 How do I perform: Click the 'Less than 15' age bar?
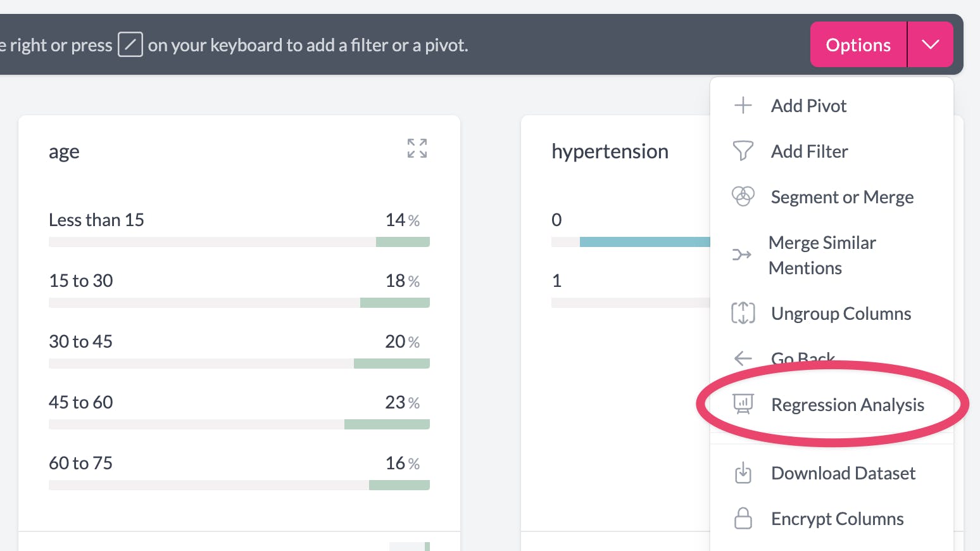[239, 242]
